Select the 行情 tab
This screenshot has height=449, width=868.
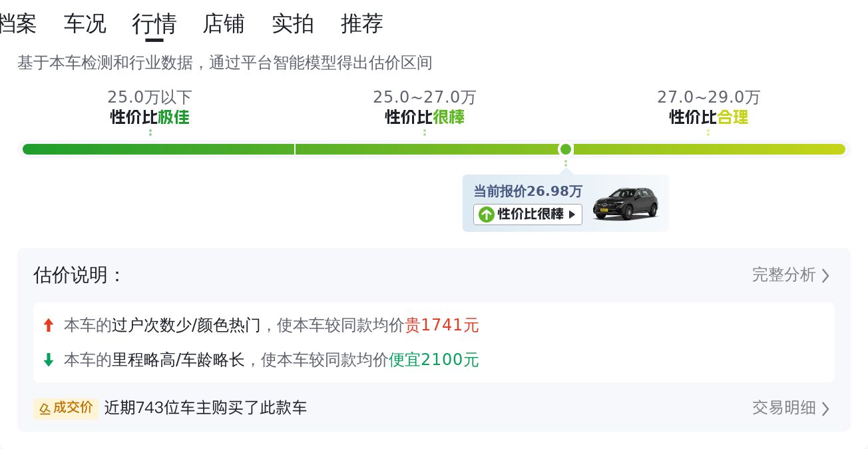(x=154, y=24)
